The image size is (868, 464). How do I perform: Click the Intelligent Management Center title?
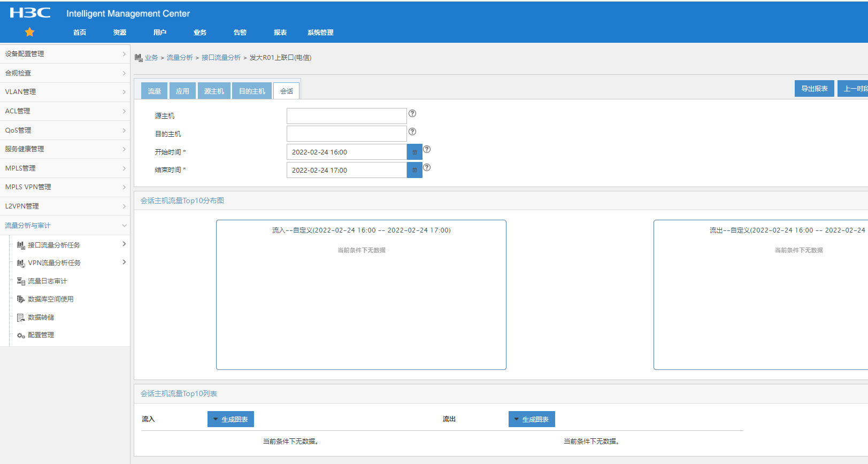click(x=128, y=13)
